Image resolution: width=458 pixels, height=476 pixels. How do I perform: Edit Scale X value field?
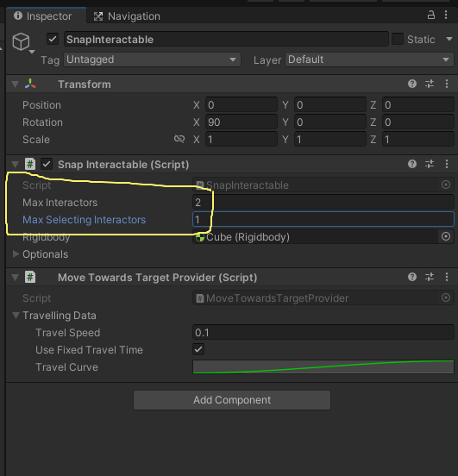click(242, 140)
